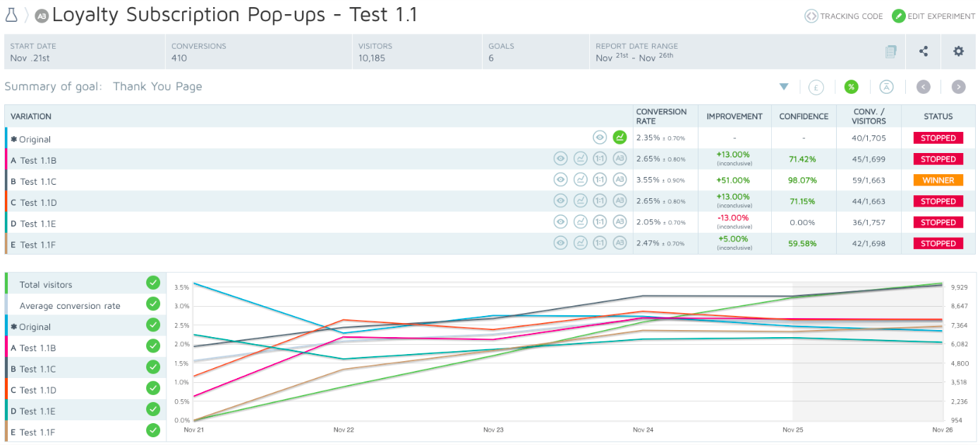Uncheck Average conversion rate in chart
This screenshot has width=980, height=445.
153,304
